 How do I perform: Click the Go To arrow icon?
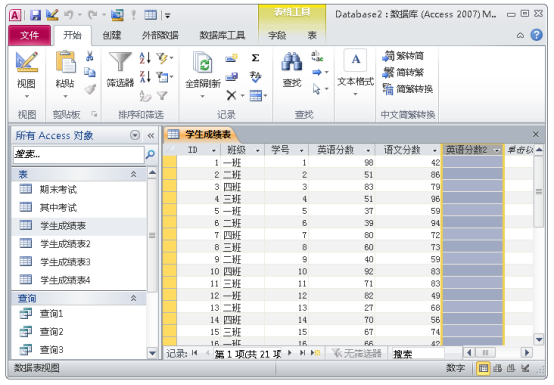tap(317, 72)
